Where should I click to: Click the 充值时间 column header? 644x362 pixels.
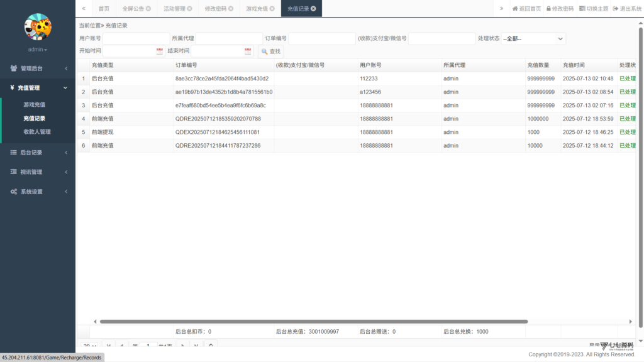(x=574, y=65)
